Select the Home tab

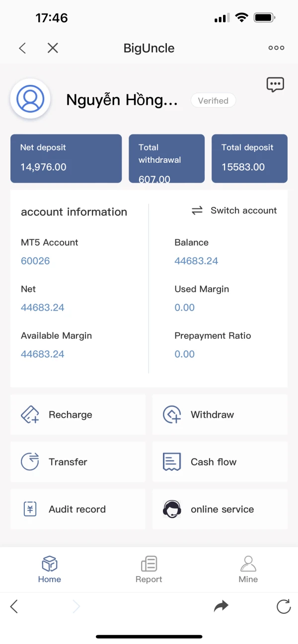[50, 570]
